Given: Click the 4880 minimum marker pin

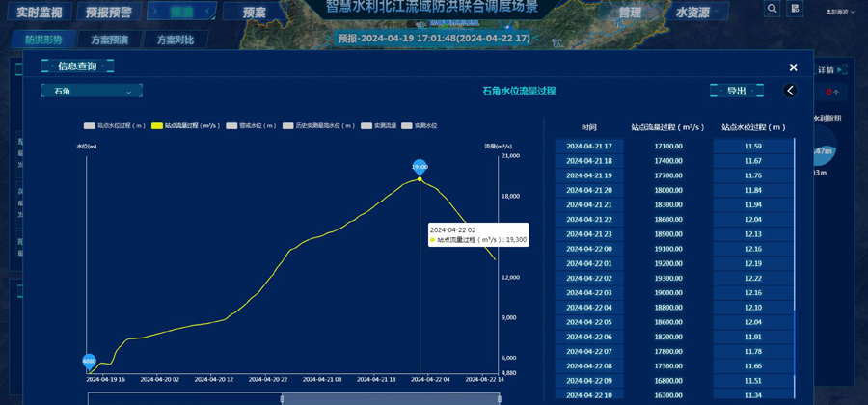Looking at the screenshot, I should (89, 361).
